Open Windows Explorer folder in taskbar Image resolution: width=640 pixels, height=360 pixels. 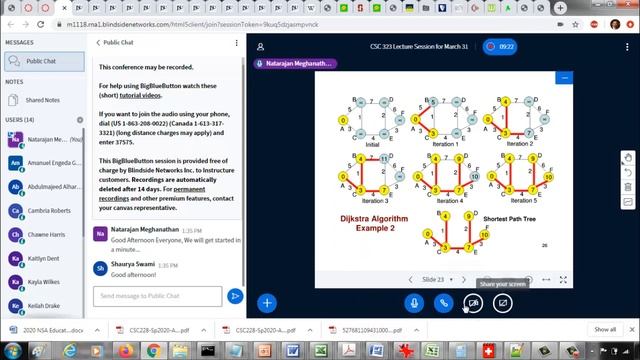(180, 351)
